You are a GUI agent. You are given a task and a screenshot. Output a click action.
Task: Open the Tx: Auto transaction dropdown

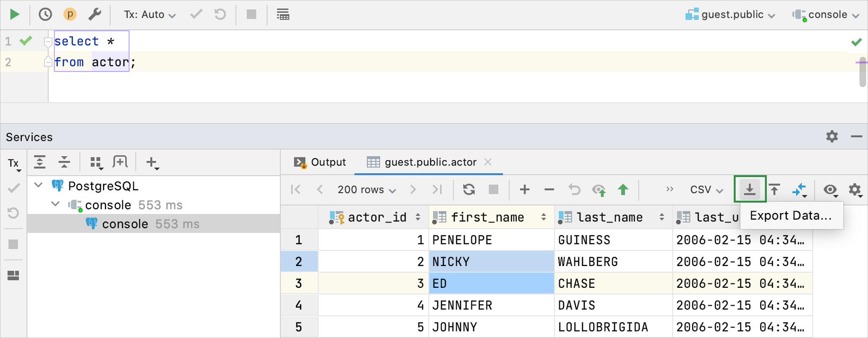tap(150, 15)
